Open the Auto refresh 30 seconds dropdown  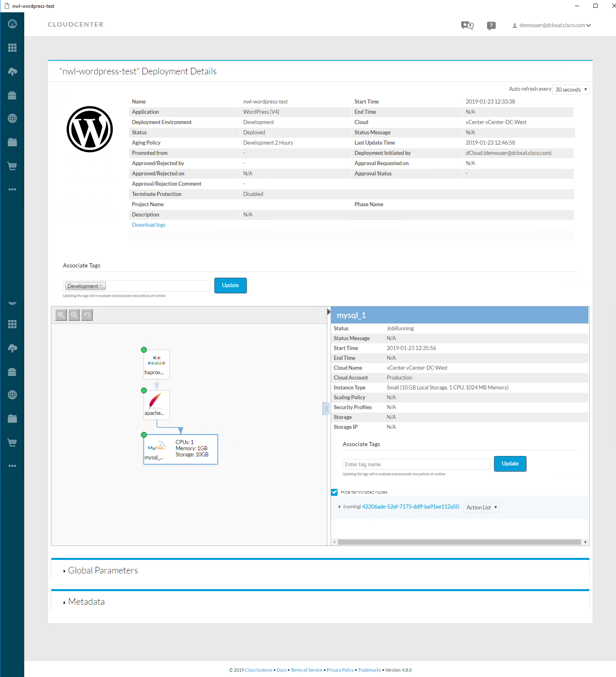coord(571,90)
